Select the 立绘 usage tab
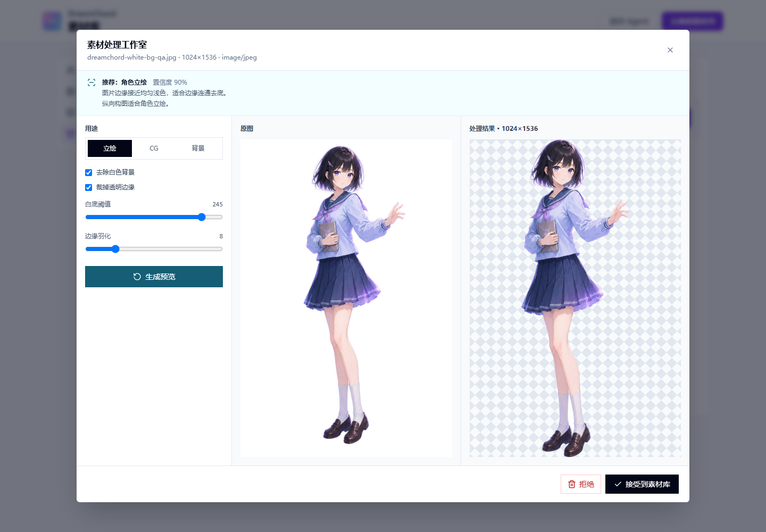766x532 pixels. (110, 148)
